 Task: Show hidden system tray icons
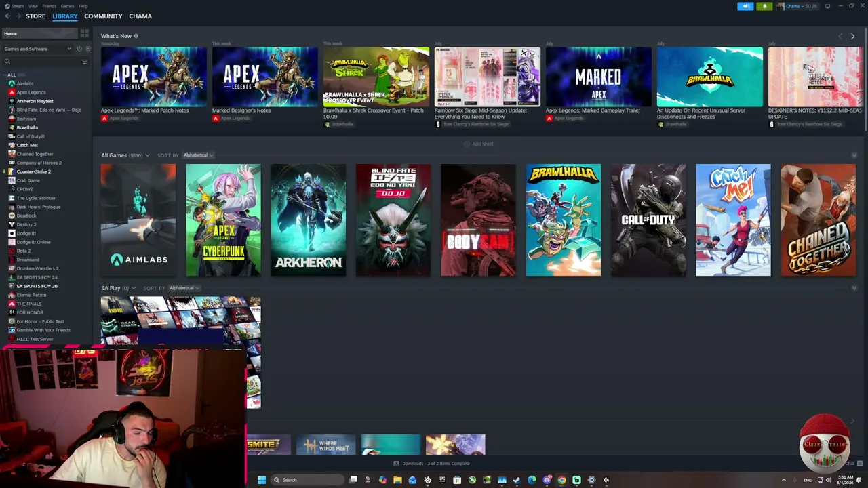784,480
